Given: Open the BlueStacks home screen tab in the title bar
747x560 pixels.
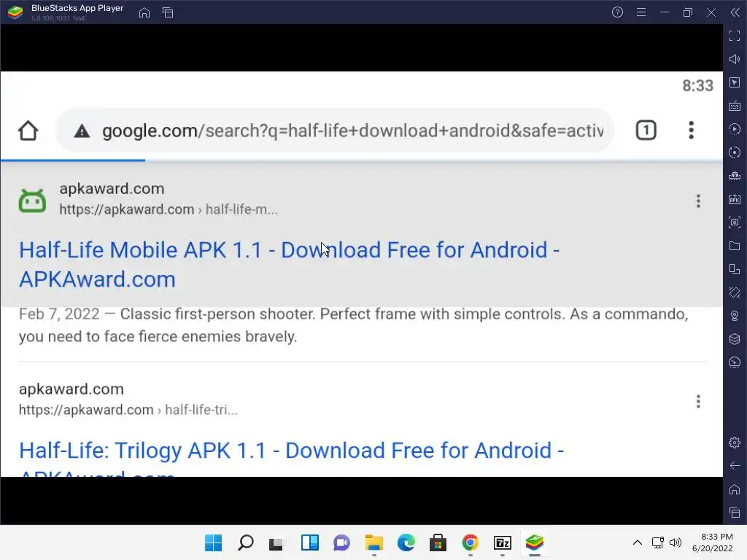Looking at the screenshot, I should pos(144,12).
